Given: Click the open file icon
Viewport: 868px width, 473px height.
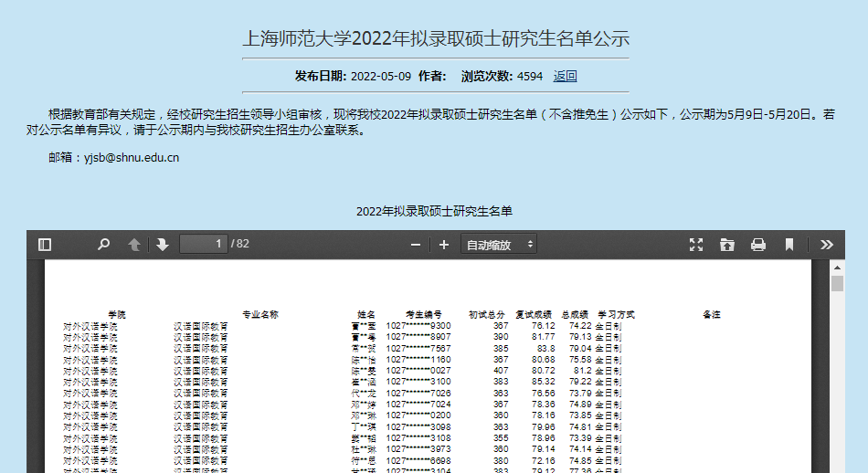Looking at the screenshot, I should coord(727,245).
